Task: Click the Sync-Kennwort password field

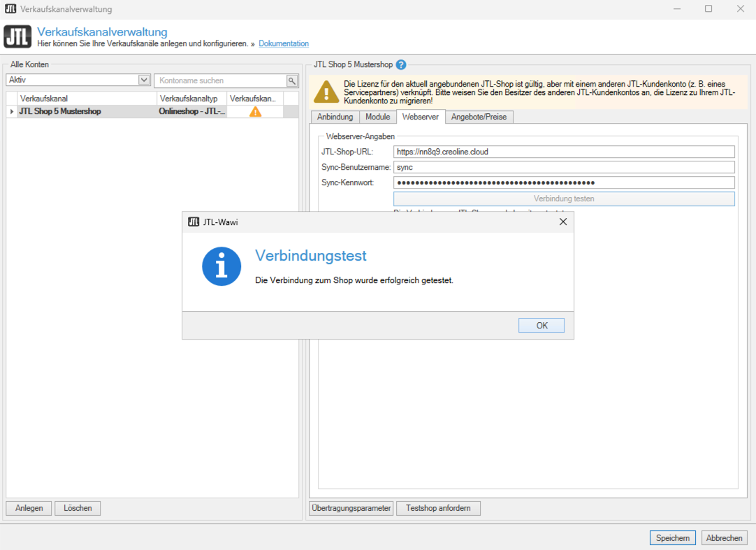Action: tap(564, 183)
